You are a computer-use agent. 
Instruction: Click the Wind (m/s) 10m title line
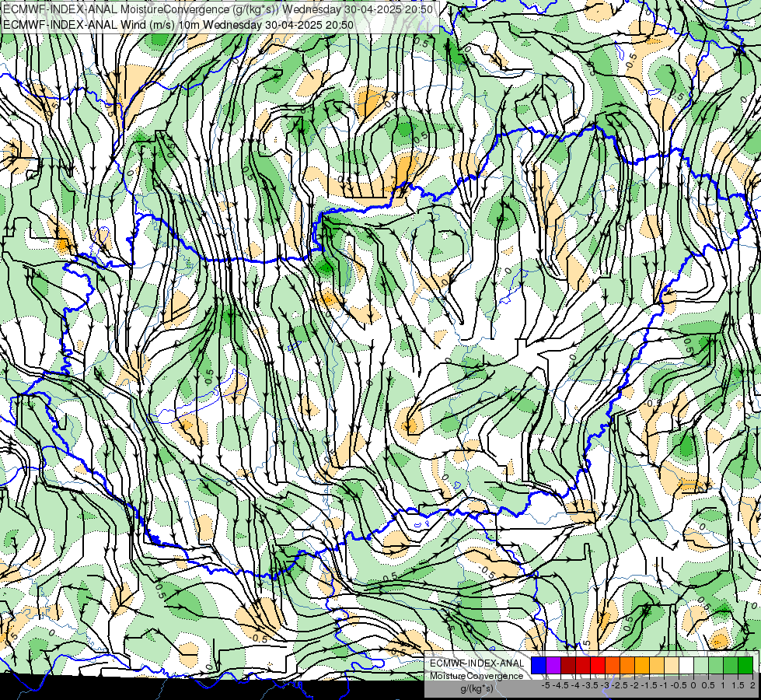(179, 25)
